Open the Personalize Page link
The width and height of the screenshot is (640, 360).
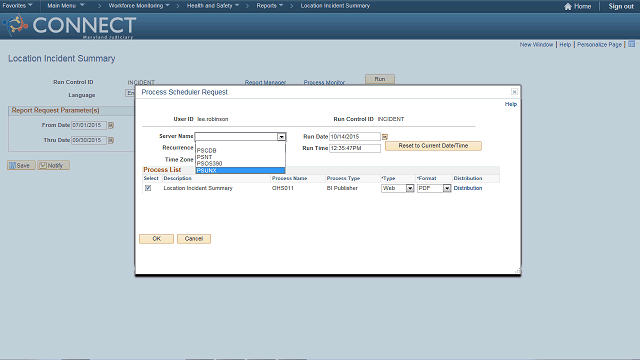pos(599,44)
